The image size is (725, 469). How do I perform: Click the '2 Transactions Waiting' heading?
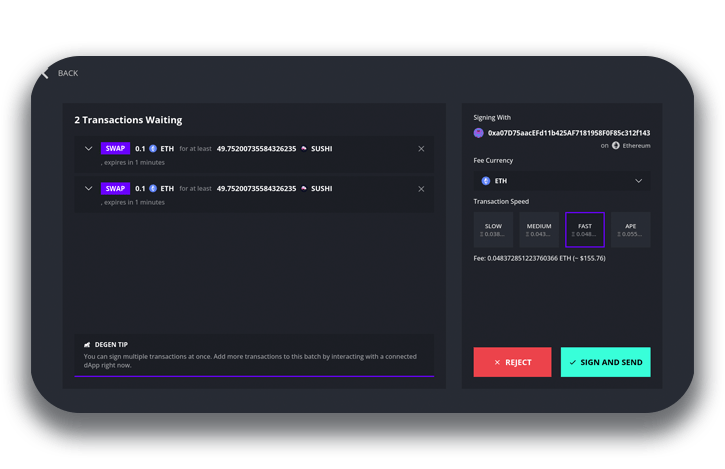pos(128,120)
